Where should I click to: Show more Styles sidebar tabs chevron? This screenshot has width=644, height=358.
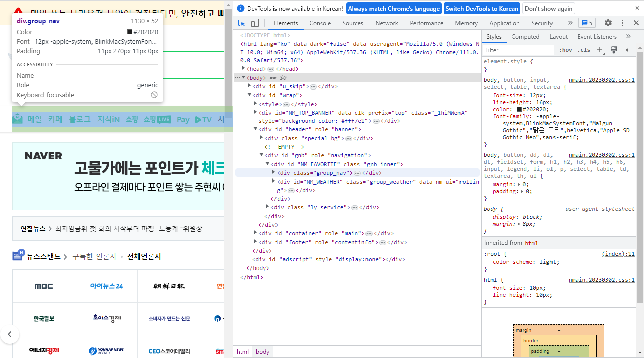pos(628,36)
